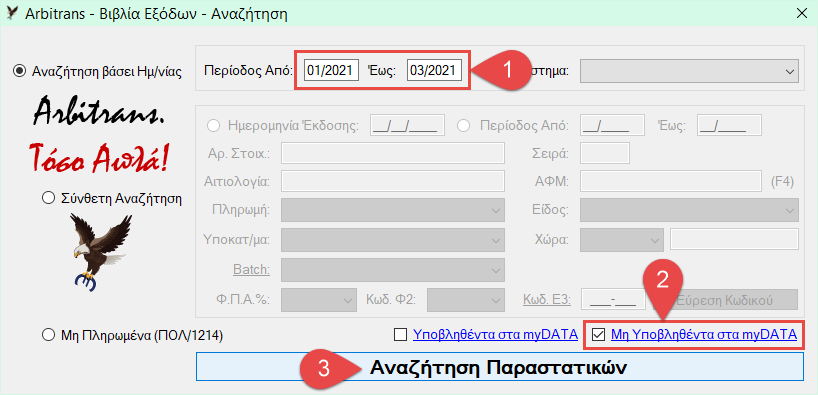Open the Υποκατάστημα dropdown at top right
This screenshot has width=818, height=395.
pyautogui.click(x=689, y=70)
